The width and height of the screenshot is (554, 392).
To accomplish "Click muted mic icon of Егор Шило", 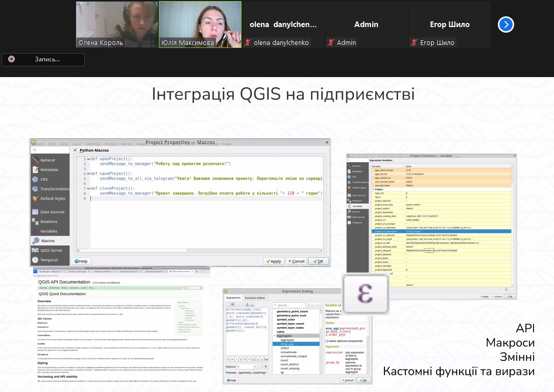I will click(x=414, y=43).
